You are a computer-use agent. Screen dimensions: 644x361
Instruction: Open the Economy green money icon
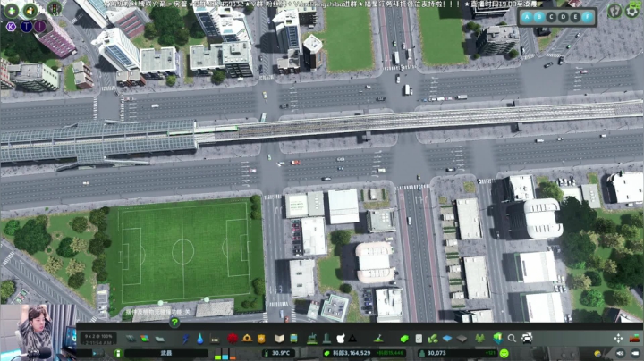pyautogui.click(x=404, y=339)
